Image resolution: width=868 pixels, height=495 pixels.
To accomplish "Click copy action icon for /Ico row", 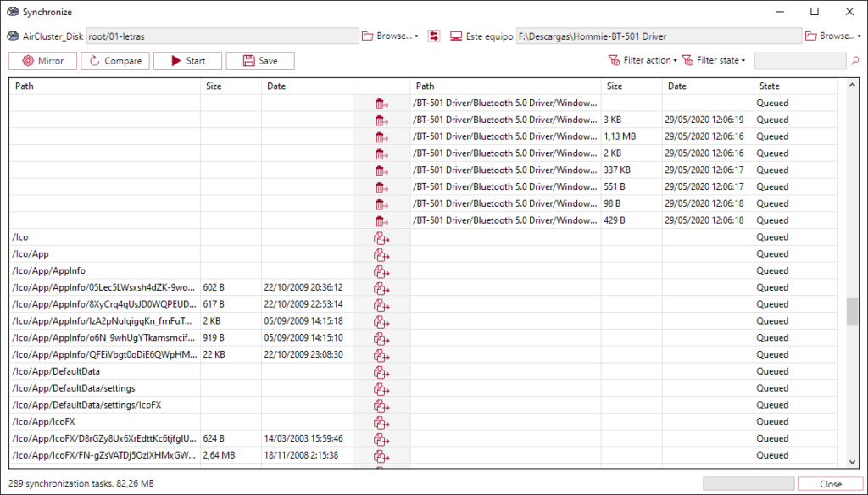I will coord(381,237).
